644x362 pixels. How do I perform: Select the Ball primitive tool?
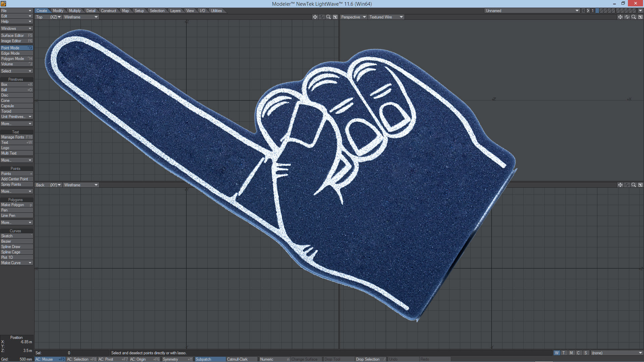[x=16, y=90]
